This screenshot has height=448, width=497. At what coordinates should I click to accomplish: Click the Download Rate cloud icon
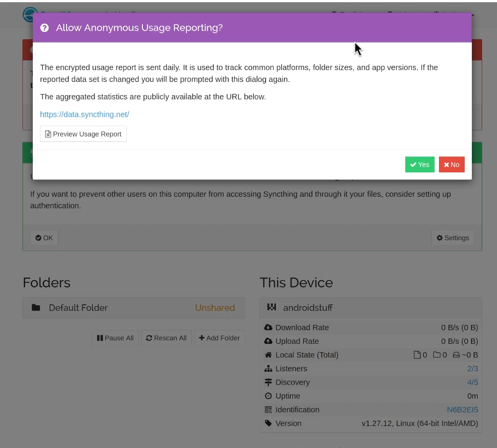tap(268, 327)
